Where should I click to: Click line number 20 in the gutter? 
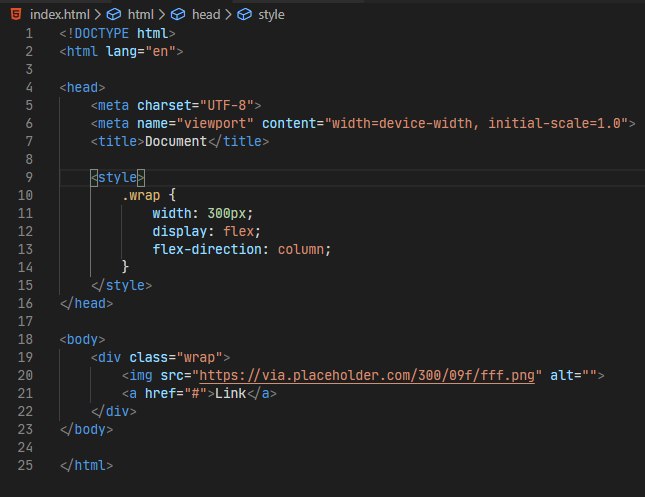click(x=25, y=375)
